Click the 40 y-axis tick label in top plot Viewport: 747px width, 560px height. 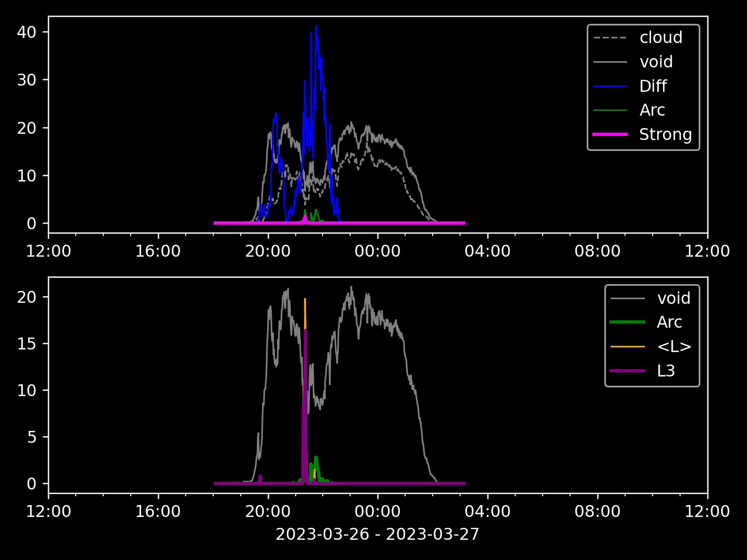[x=26, y=32]
